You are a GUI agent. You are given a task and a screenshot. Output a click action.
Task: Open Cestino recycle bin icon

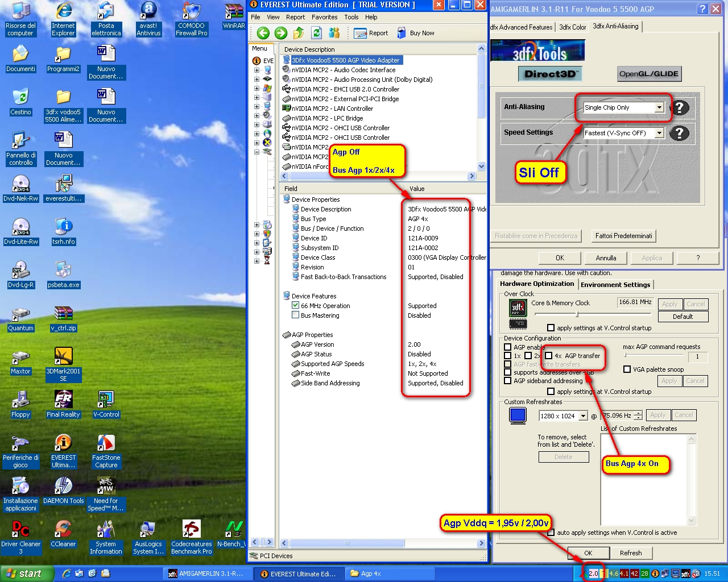click(20, 102)
